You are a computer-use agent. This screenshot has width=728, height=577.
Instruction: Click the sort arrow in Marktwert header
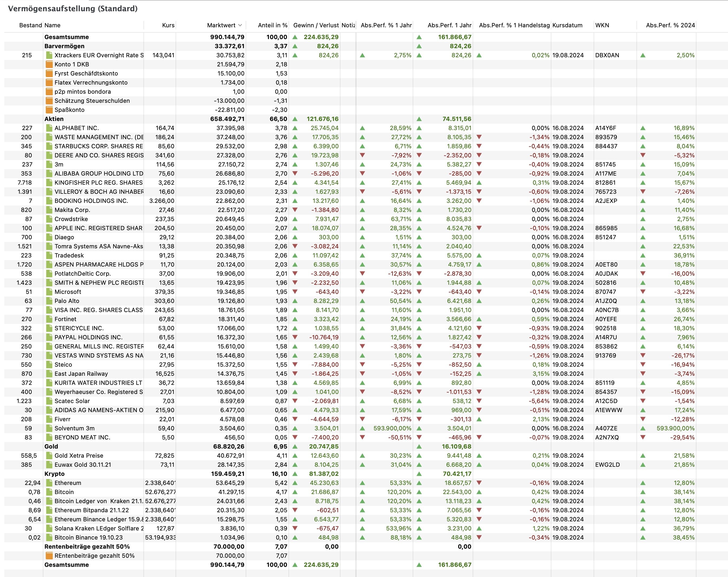240,25
